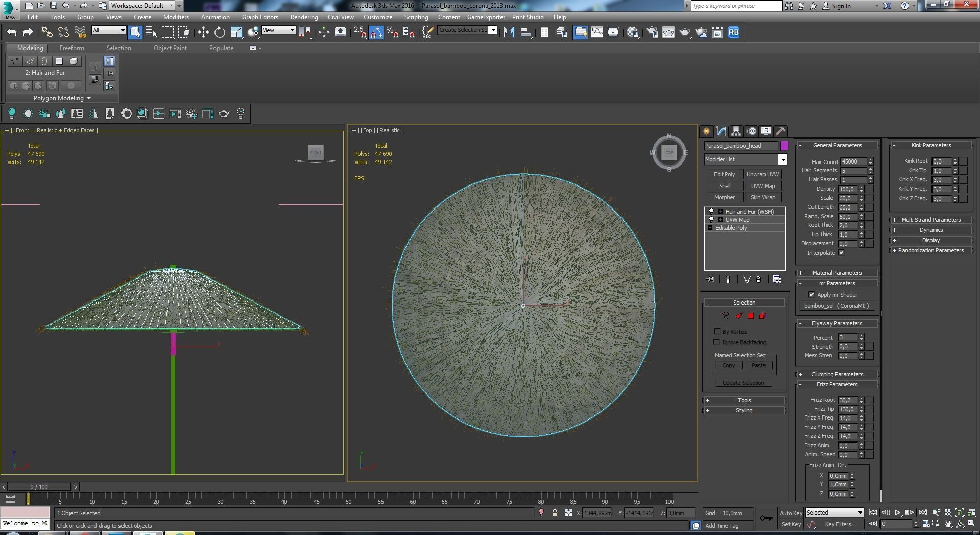The width and height of the screenshot is (980, 535).
Task: Enable the By Vertex checkbox
Action: tap(717, 332)
